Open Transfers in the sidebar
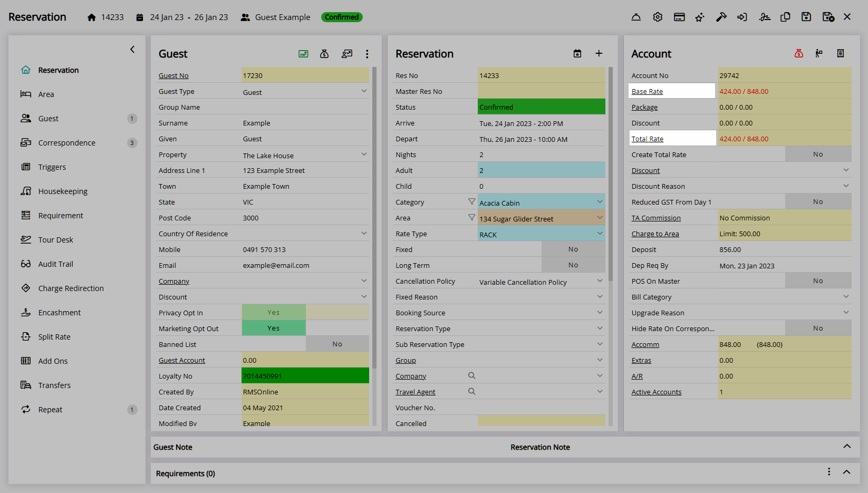This screenshot has width=868, height=493. (x=54, y=385)
